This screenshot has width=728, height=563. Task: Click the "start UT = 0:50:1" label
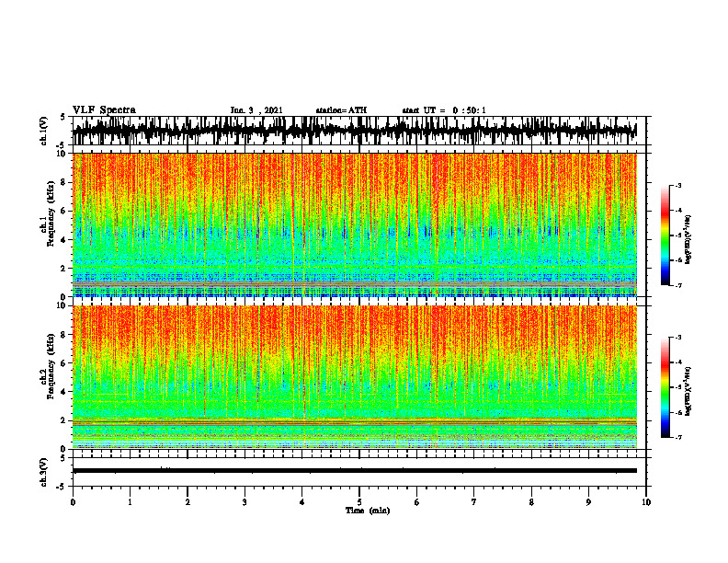click(x=444, y=110)
